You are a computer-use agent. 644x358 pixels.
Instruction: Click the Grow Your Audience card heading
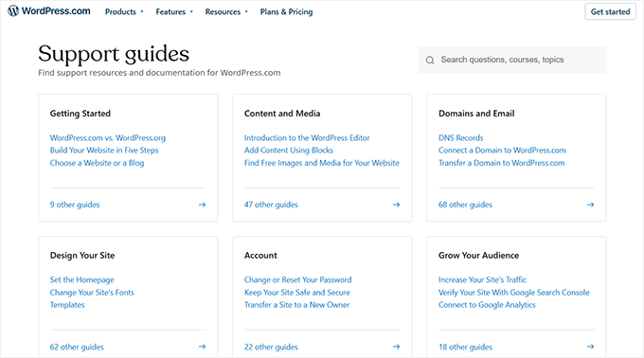point(478,256)
